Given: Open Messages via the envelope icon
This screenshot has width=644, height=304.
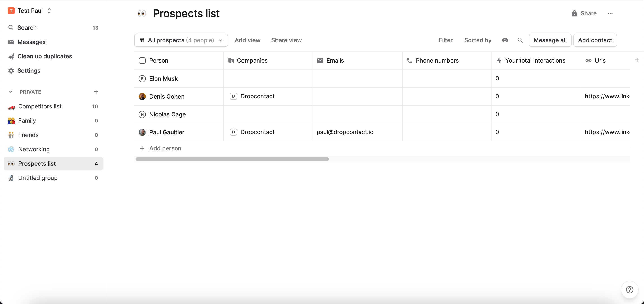Looking at the screenshot, I should [11, 42].
